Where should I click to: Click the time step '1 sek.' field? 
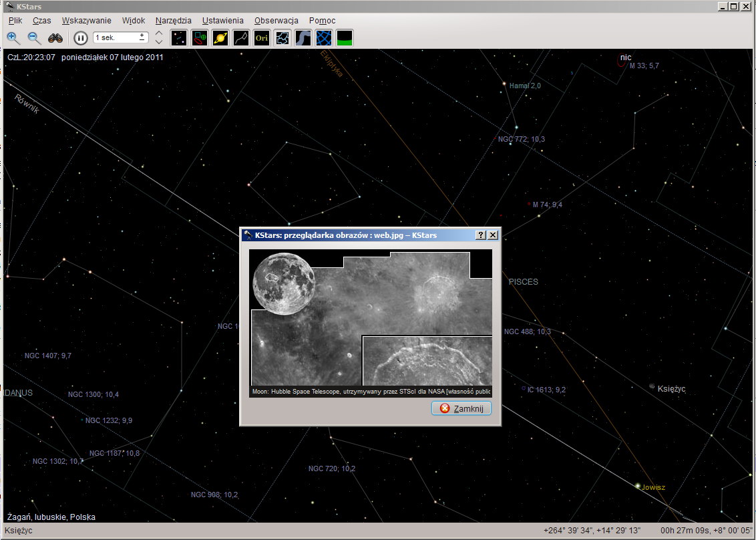[x=115, y=38]
